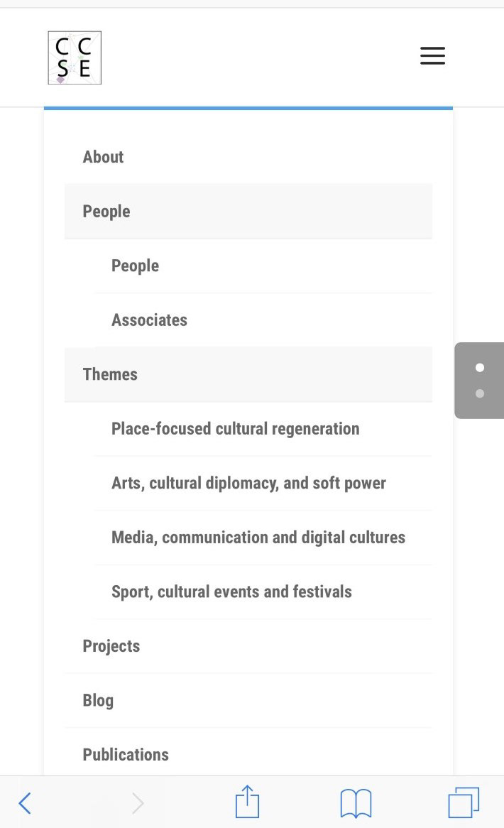Open the Associates page
The image size is (504, 828).
pos(149,320)
